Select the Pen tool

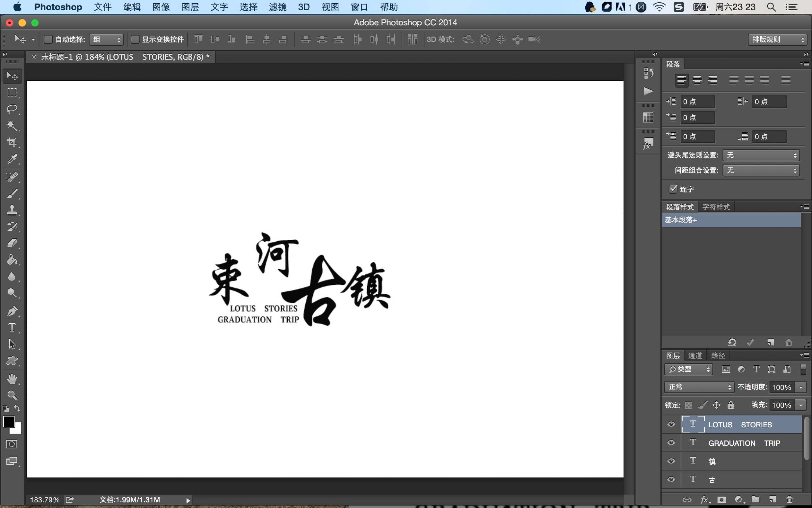(x=12, y=311)
